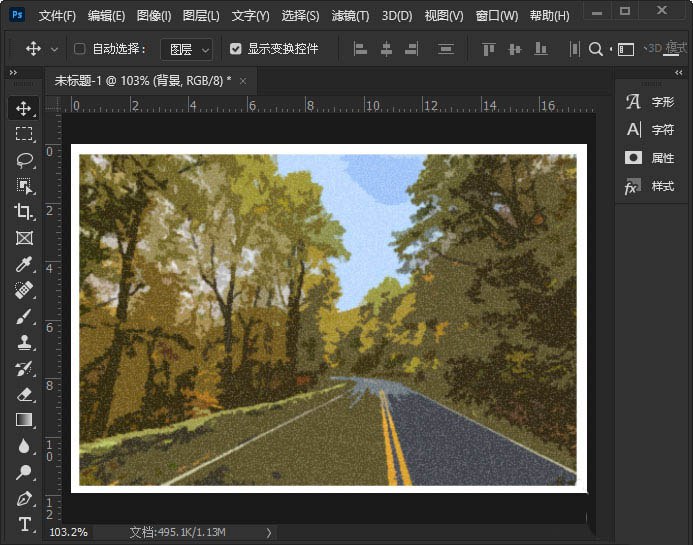Toggle the 自动选择 checkbox
Image resolution: width=693 pixels, height=545 pixels.
pyautogui.click(x=80, y=49)
